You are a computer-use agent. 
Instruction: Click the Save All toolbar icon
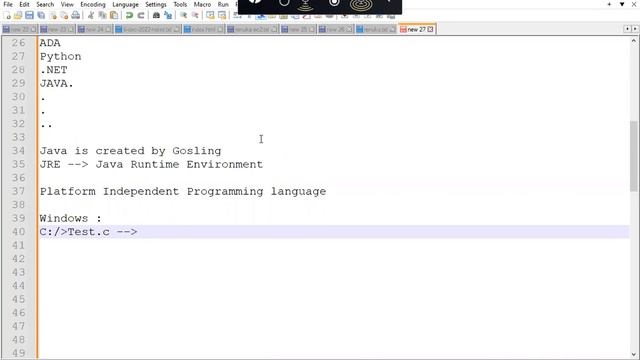pos(41,16)
